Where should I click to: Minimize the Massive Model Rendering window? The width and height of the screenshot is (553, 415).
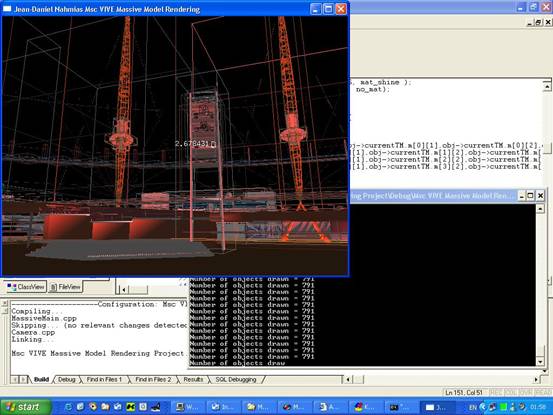coord(316,9)
